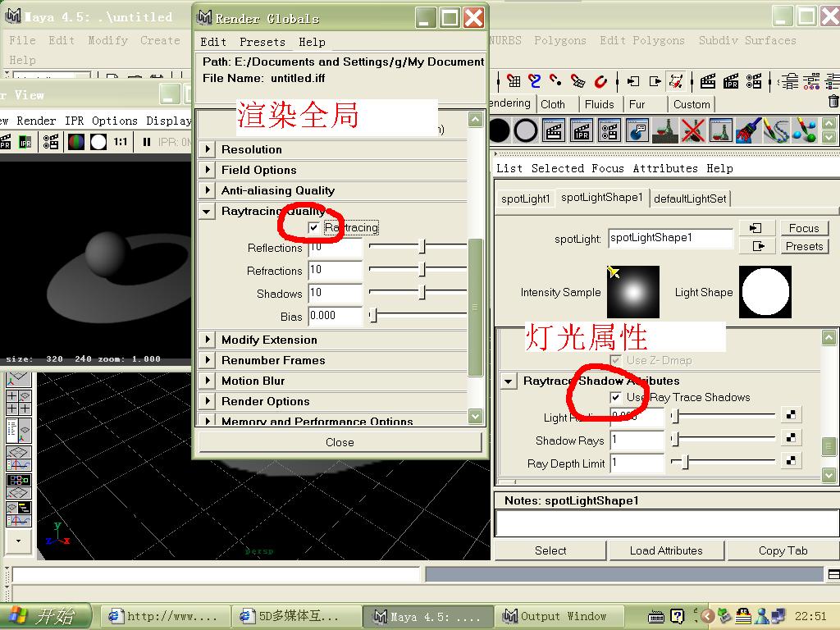
Task: Click the map button beside Shadow Rays
Action: click(x=790, y=438)
